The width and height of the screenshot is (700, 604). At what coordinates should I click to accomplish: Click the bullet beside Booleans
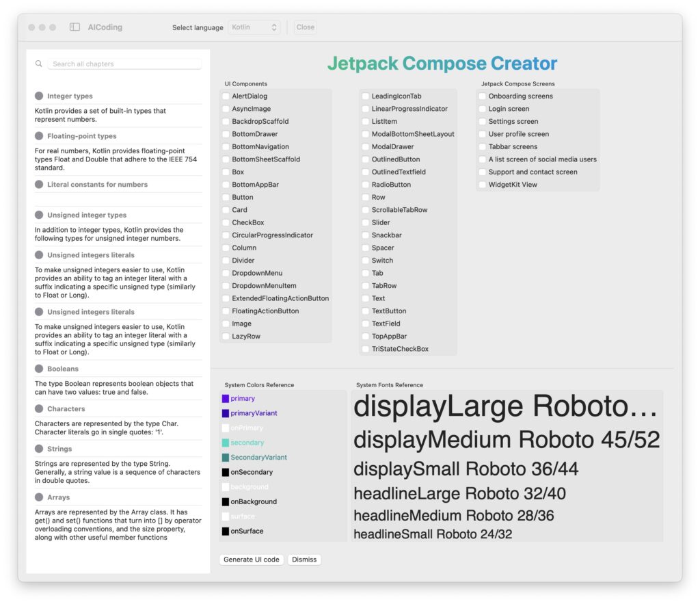click(x=39, y=369)
